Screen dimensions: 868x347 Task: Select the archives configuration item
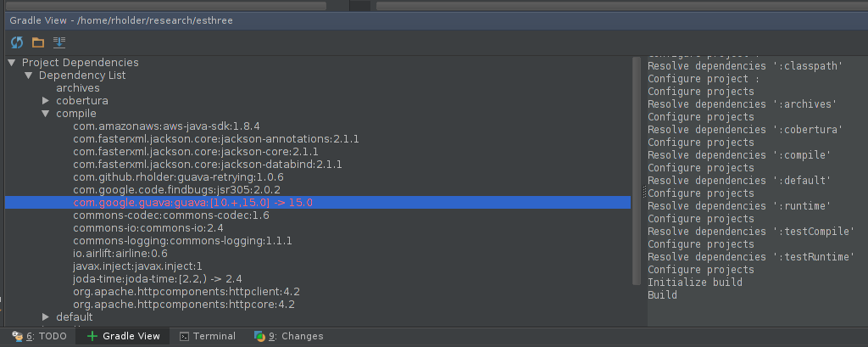tap(78, 88)
